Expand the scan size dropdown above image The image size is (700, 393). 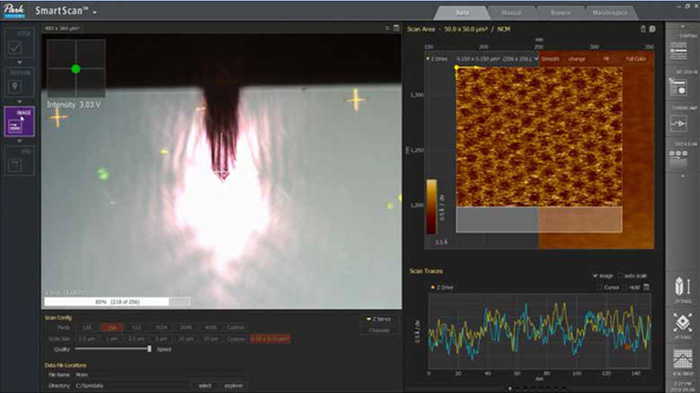tap(496, 59)
